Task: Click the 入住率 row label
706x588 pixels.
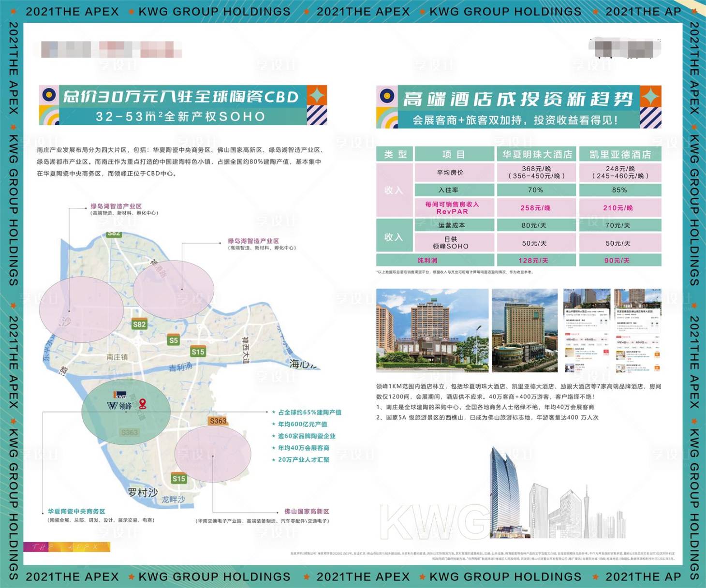Action: (454, 190)
